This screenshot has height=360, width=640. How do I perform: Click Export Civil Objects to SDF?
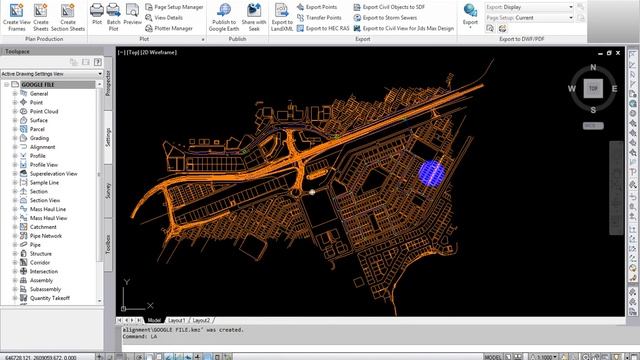(x=389, y=7)
